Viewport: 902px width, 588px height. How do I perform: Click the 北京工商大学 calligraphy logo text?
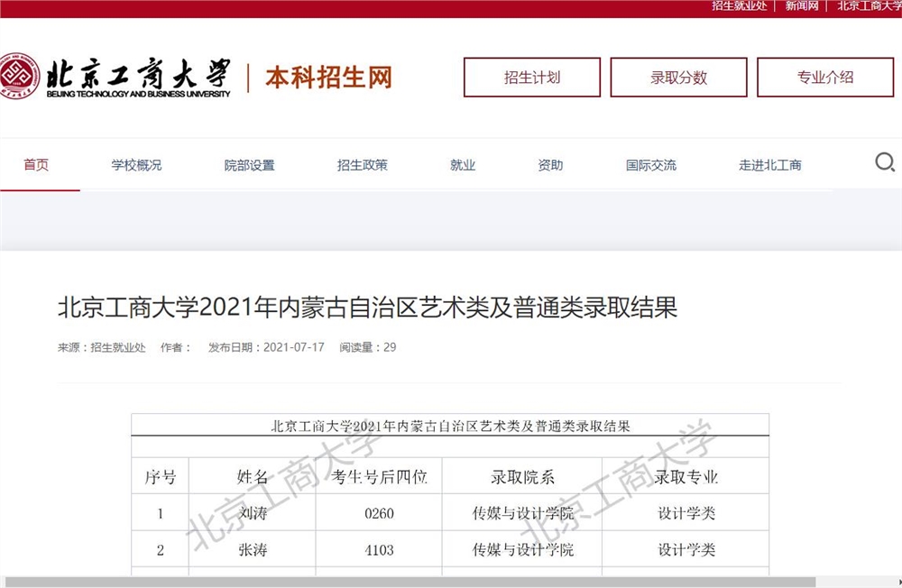click(138, 74)
